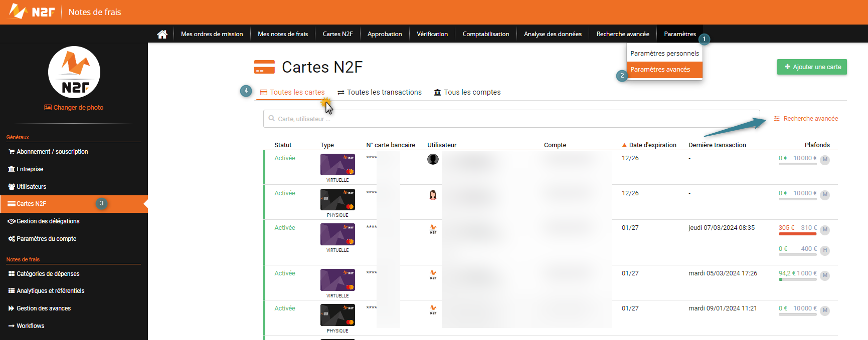Click the Ajouter une carte button
Viewport: 868px width, 340px height.
point(812,67)
